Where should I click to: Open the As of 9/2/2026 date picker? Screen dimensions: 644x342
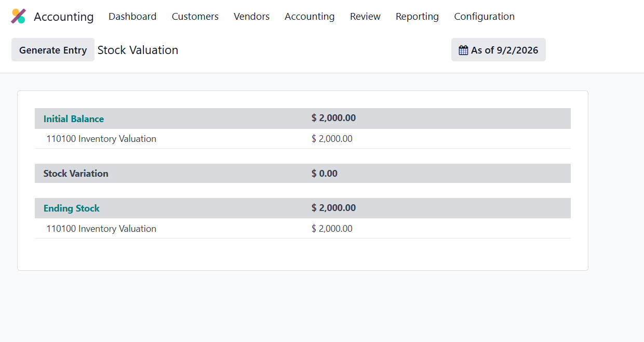click(499, 50)
